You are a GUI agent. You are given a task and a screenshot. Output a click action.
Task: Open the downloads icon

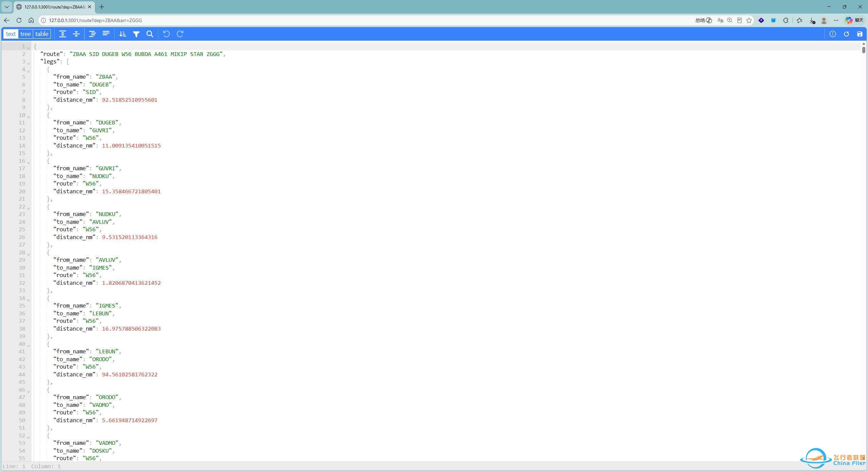[x=812, y=20]
